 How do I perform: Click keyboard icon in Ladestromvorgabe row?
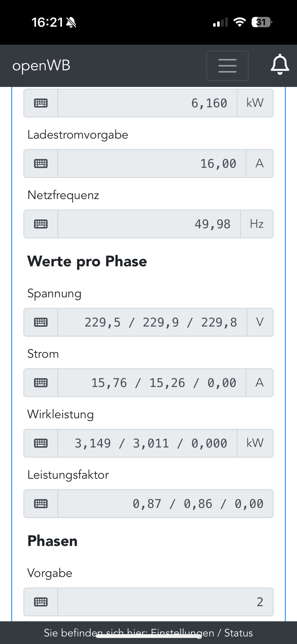[x=41, y=164]
